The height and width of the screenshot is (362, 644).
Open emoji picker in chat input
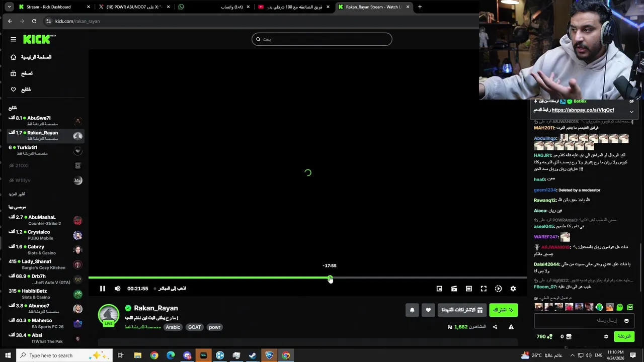[x=626, y=321]
